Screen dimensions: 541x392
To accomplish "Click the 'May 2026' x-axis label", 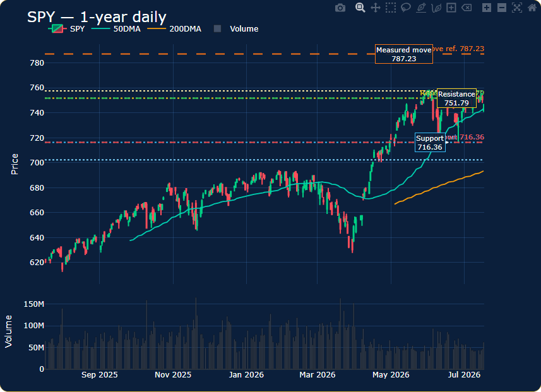I will (391, 375).
